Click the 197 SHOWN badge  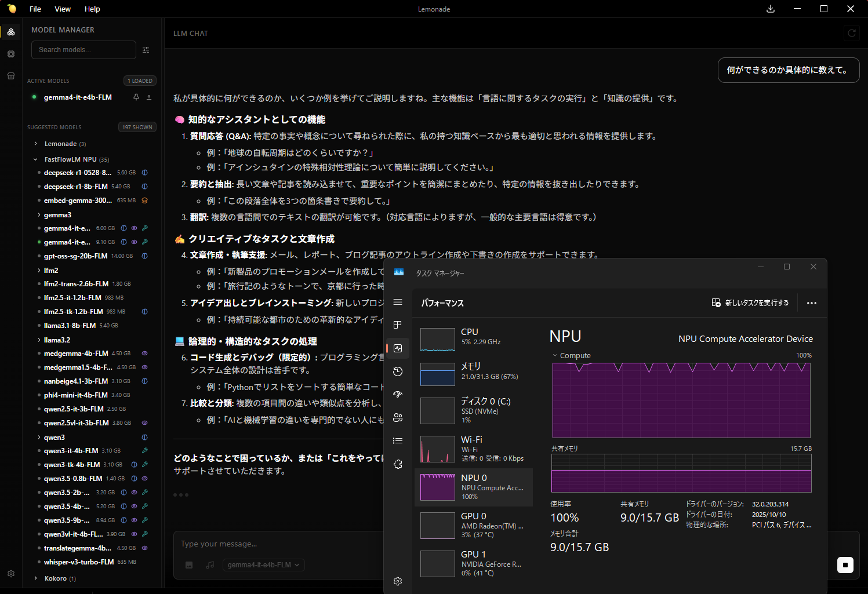(137, 127)
